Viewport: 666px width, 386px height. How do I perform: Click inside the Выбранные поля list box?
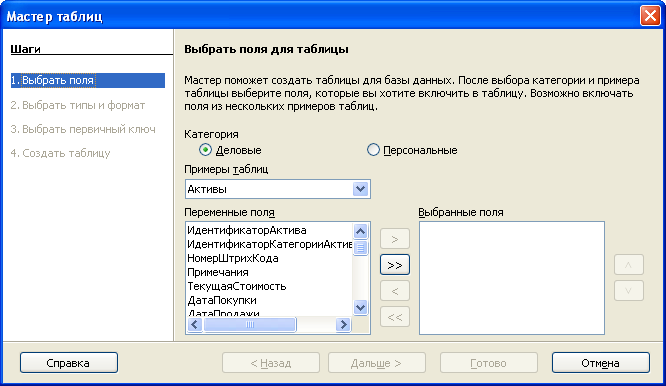(512, 278)
